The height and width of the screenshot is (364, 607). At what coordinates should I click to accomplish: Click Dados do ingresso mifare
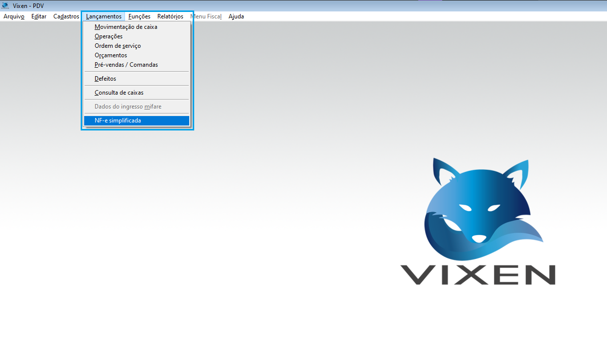click(128, 107)
